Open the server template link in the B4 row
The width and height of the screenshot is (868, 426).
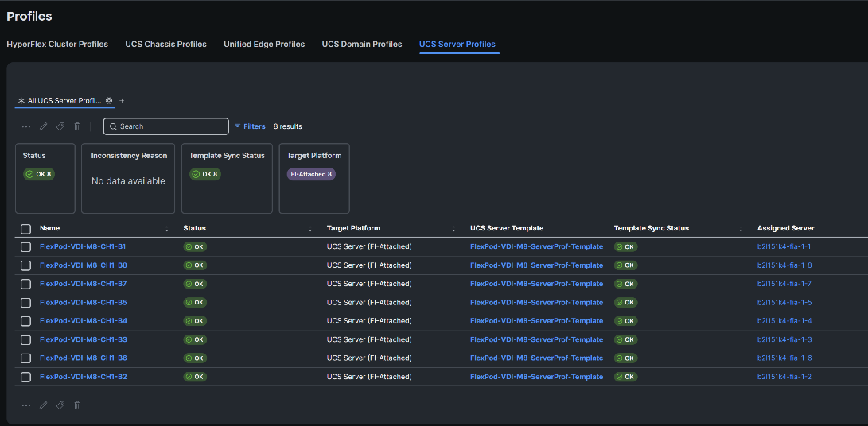(x=536, y=321)
